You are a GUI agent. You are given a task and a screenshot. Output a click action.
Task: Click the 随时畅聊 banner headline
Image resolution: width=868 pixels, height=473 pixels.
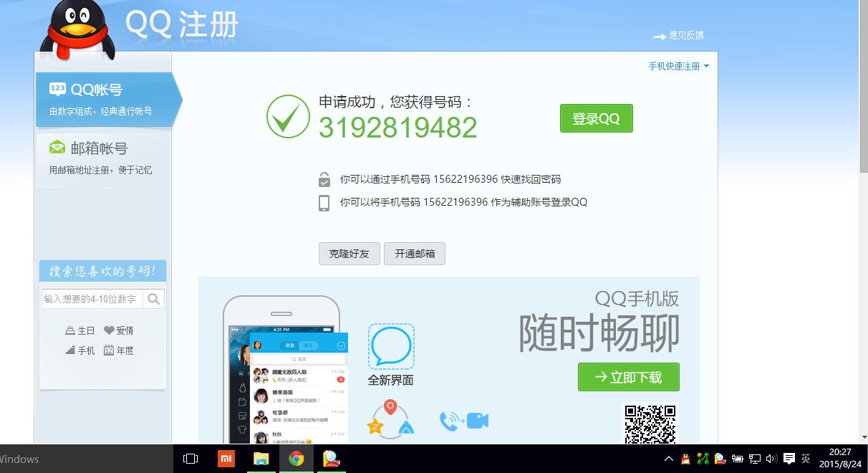pyautogui.click(x=599, y=333)
